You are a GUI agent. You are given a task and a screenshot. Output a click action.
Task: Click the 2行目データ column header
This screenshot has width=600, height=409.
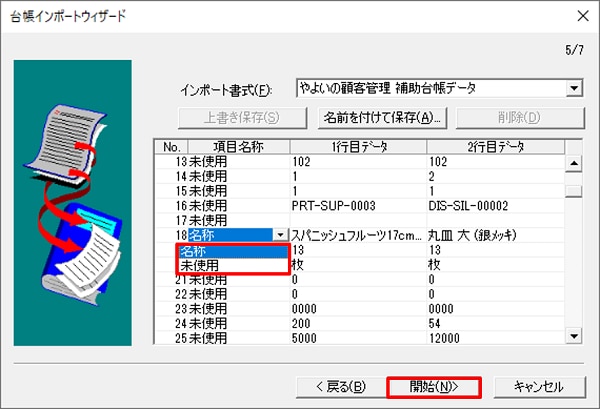point(496,147)
